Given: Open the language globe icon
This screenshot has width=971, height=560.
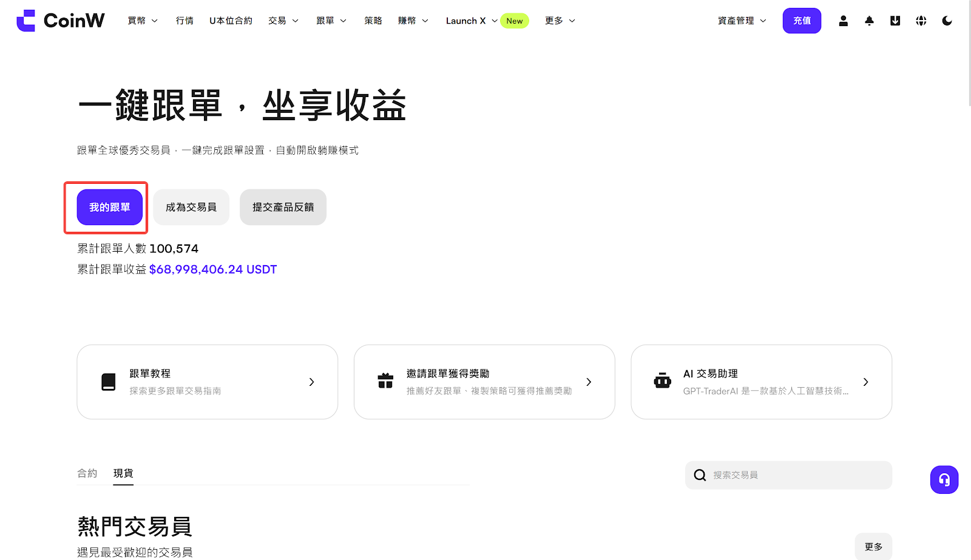Looking at the screenshot, I should (x=921, y=21).
